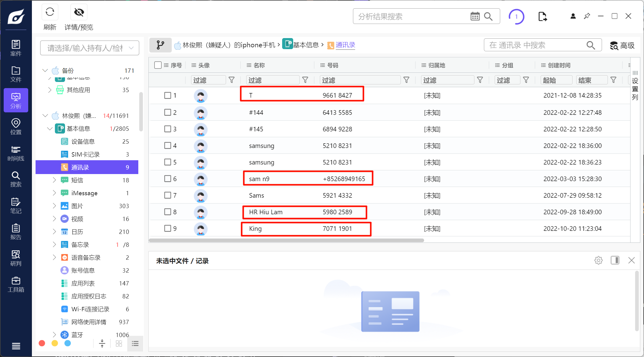Click the 研判 sidebar icon
The width and height of the screenshot is (644, 357).
tap(16, 258)
